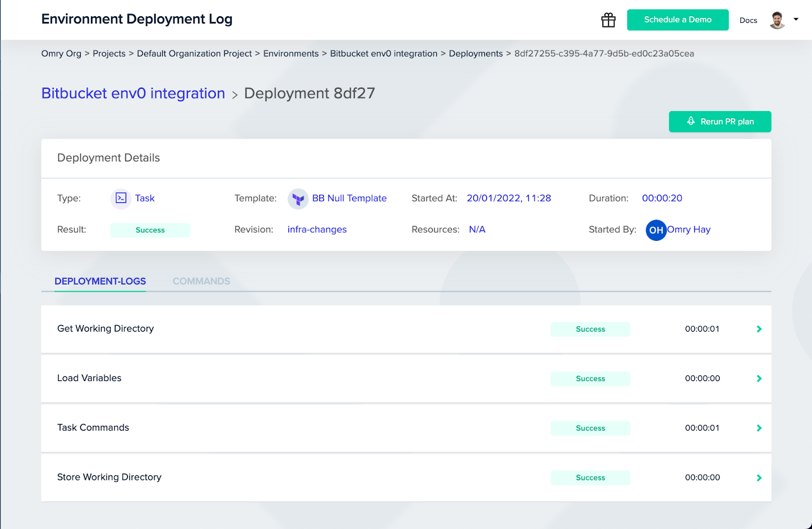Click 00:00:01 duration in Get Working Directory row
The height and width of the screenshot is (529, 812).
coord(702,329)
